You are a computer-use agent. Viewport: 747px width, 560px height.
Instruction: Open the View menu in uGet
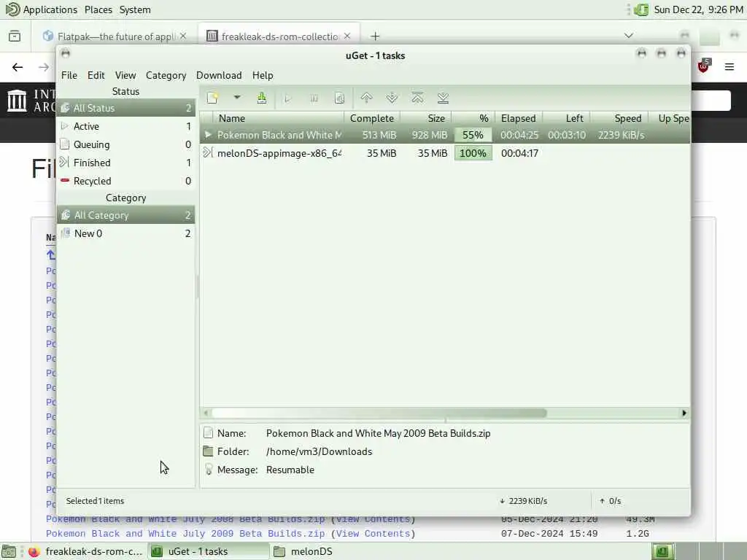[x=125, y=75]
